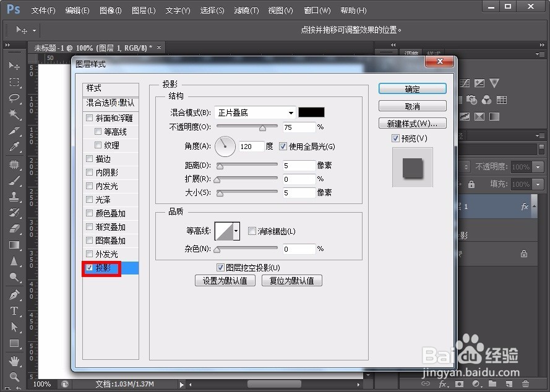Open 图层 menu
This screenshot has width=550, height=392.
click(144, 11)
